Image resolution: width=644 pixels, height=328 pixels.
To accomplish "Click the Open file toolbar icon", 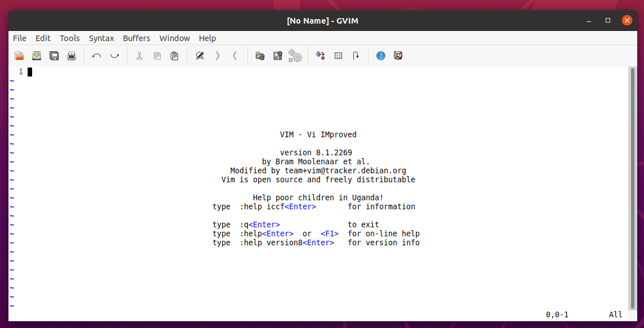I will point(19,55).
